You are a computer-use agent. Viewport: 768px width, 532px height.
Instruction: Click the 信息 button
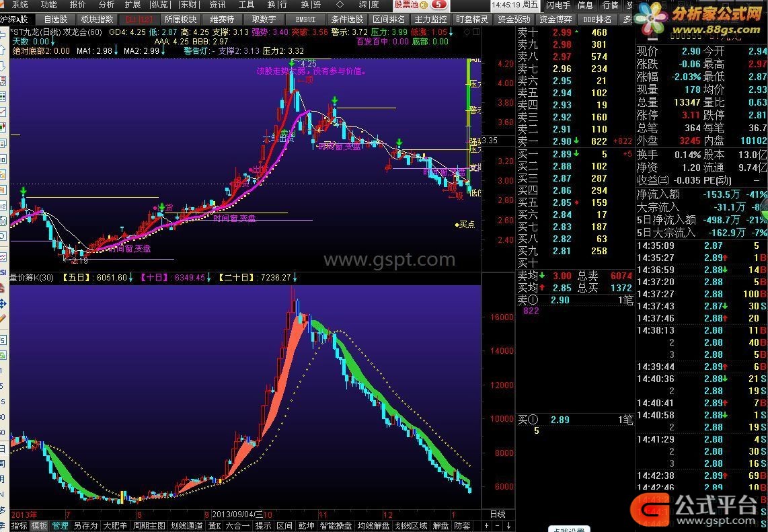coord(585,5)
